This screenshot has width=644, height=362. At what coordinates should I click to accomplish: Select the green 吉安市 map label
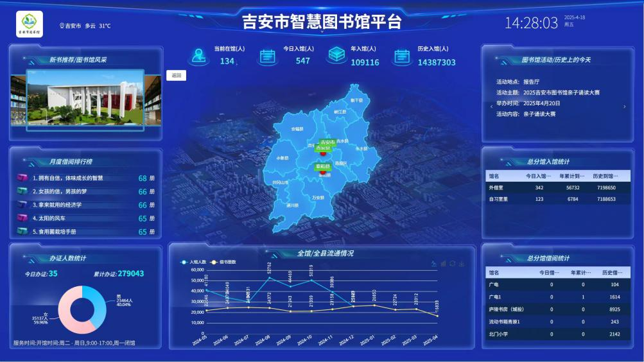[327, 142]
